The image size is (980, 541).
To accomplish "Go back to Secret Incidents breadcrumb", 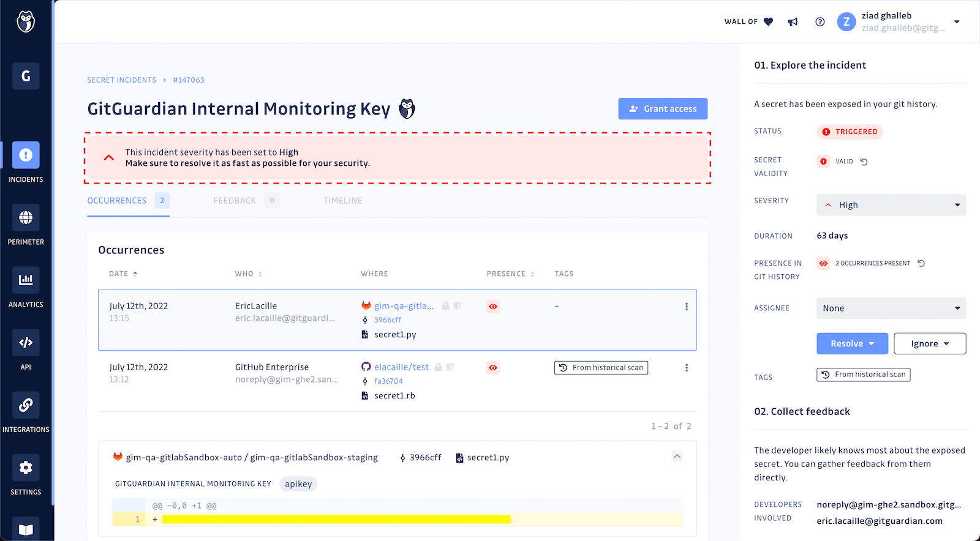I will point(121,80).
